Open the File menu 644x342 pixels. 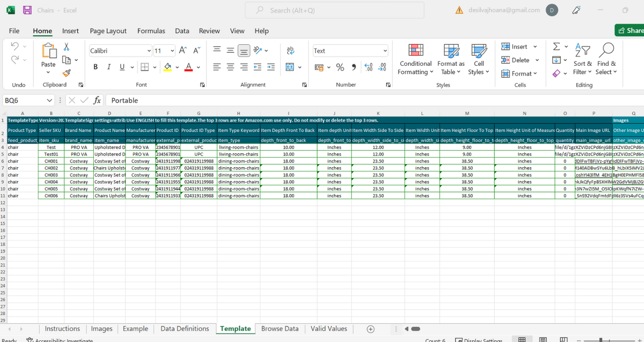tap(14, 31)
